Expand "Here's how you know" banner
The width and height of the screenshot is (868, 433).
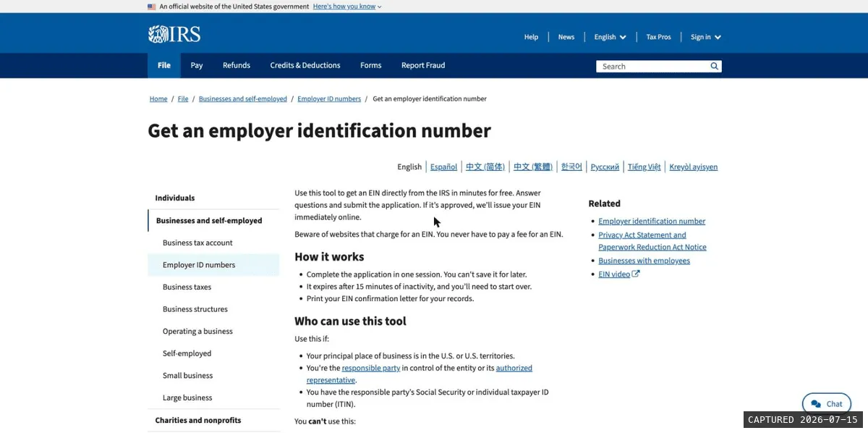pyautogui.click(x=347, y=7)
